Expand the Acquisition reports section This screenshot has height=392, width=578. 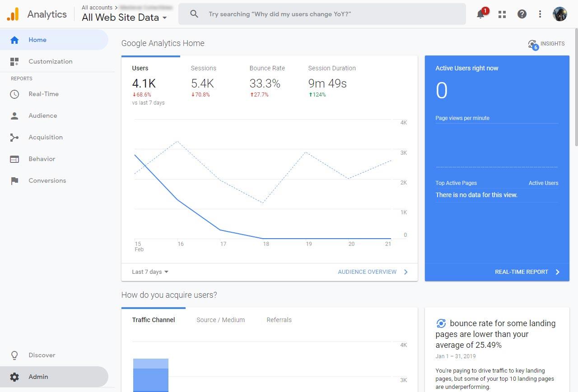[54, 137]
